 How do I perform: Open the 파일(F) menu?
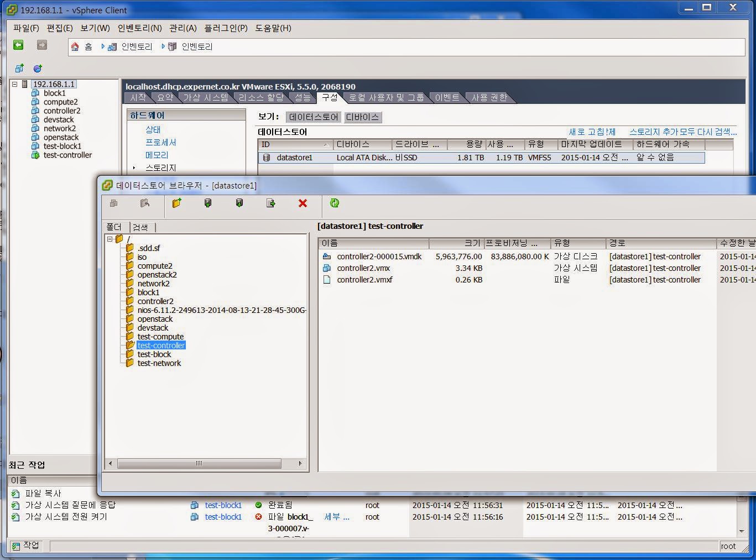[26, 28]
